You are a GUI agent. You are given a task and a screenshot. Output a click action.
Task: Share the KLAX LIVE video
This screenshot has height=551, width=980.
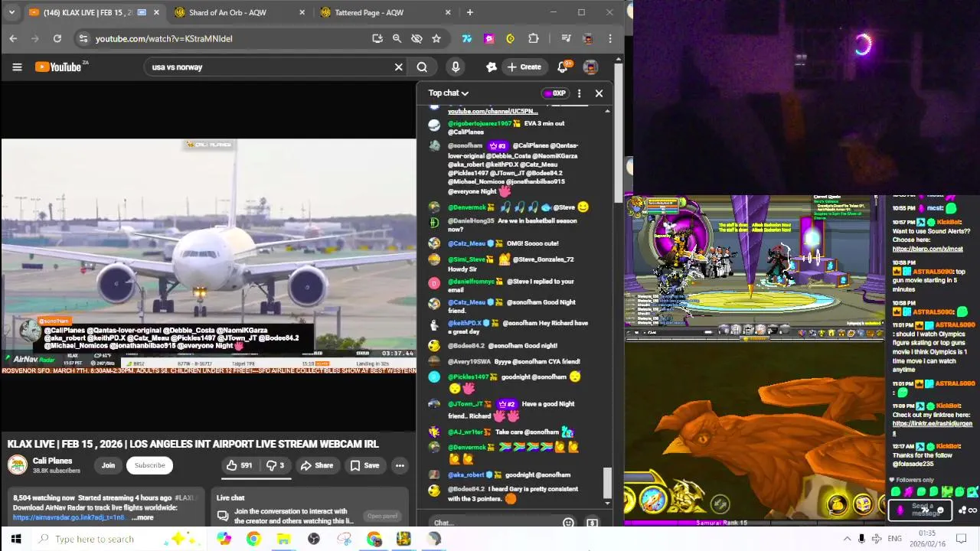316,465
